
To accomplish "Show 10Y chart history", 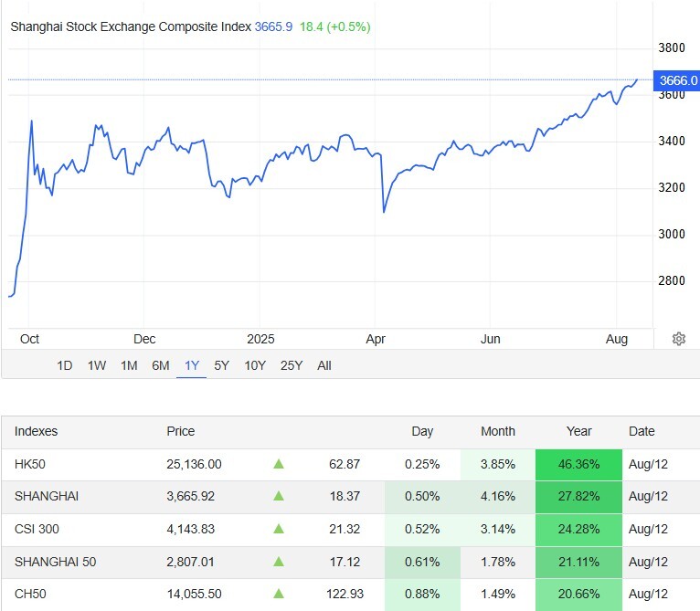I will point(255,365).
